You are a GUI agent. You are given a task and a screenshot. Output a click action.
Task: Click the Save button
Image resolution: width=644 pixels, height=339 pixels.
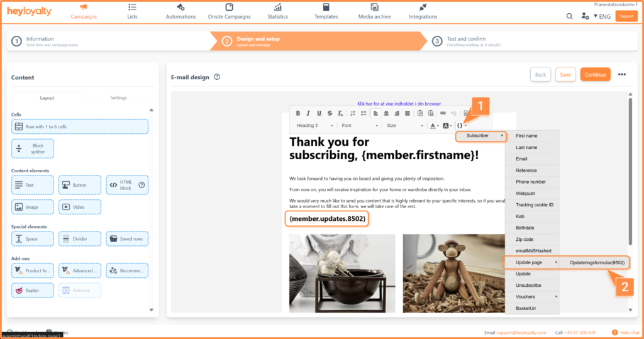tap(565, 74)
